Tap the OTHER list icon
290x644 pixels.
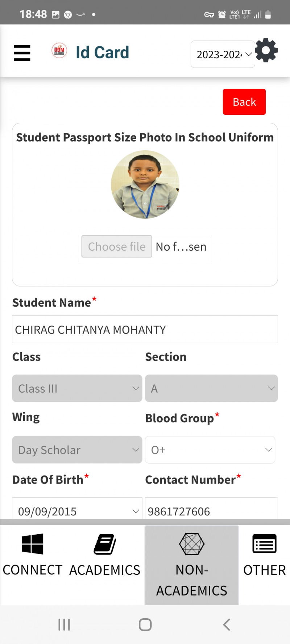(264, 544)
